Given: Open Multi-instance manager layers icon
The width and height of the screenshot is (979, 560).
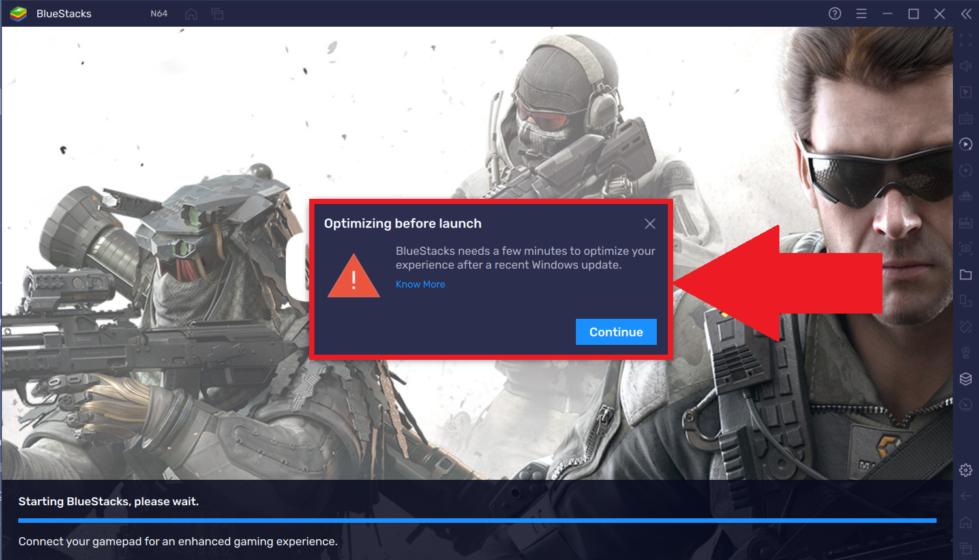Looking at the screenshot, I should point(966,379).
